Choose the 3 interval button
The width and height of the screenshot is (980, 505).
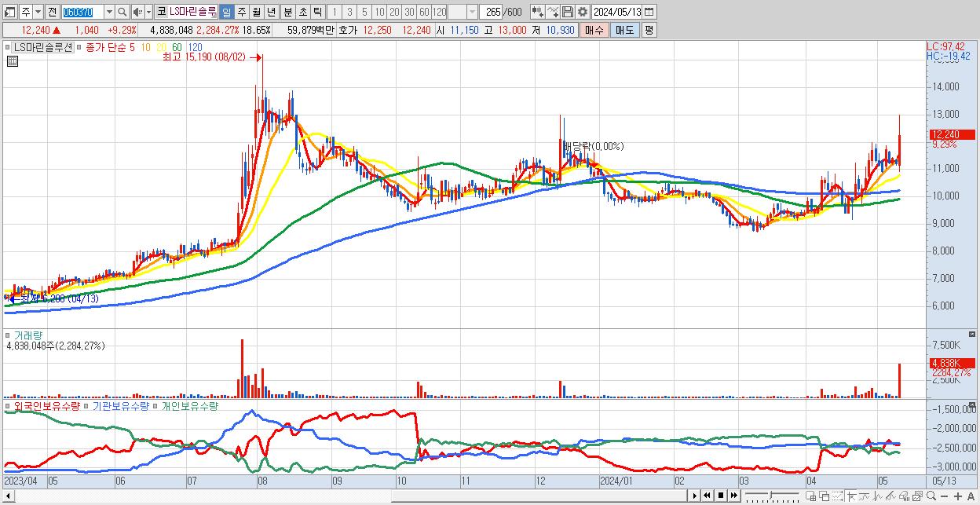click(349, 13)
